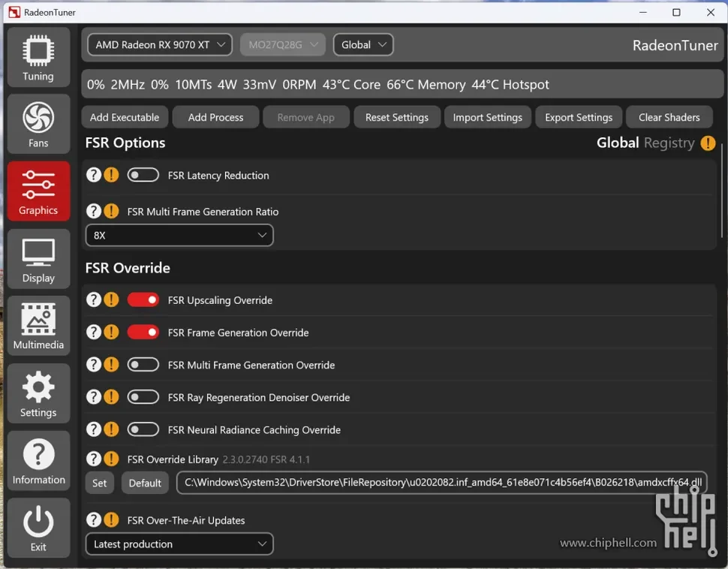Click the RadeonTuner app logo in title bar
This screenshot has width=728, height=569.
(14, 12)
